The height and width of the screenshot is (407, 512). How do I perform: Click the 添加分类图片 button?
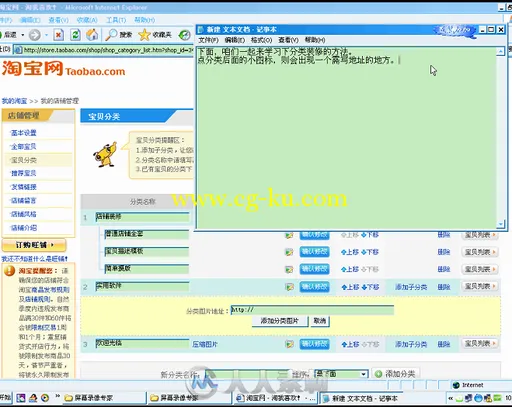[x=280, y=321]
